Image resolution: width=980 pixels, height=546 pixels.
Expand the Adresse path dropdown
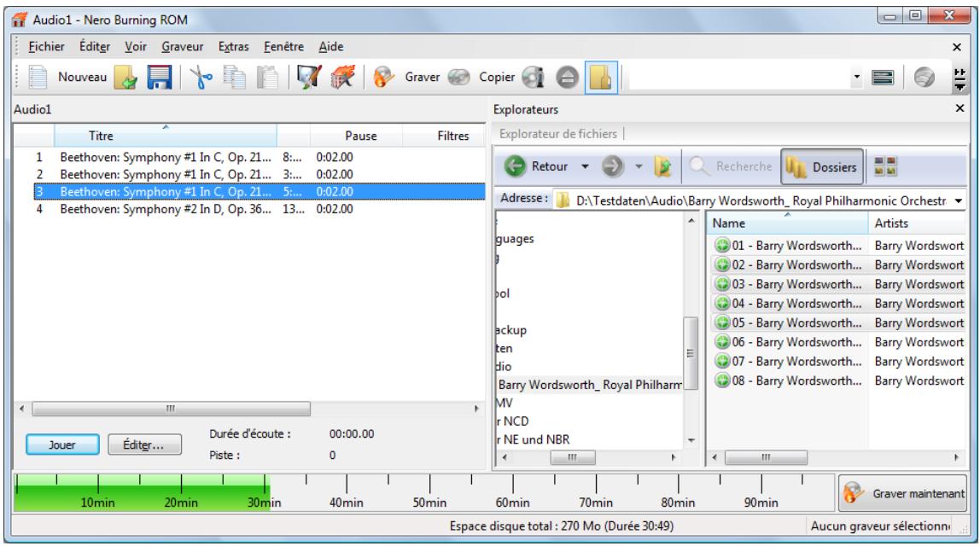pos(958,200)
